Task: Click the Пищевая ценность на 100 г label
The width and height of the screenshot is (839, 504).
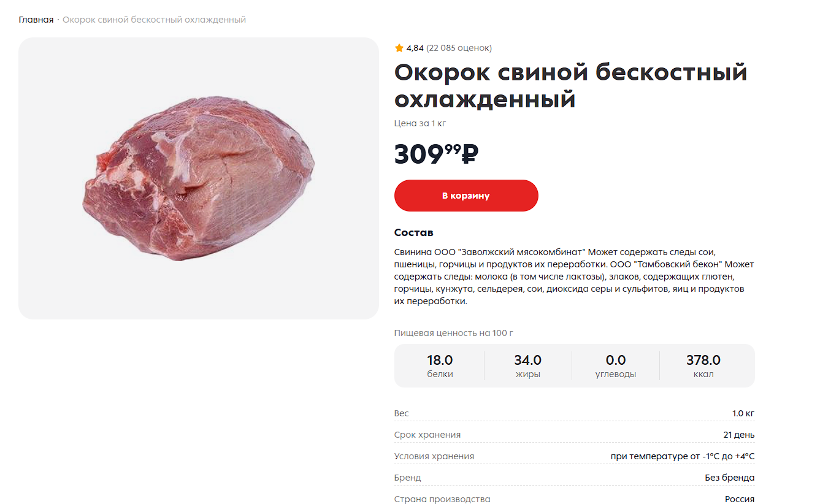Action: pyautogui.click(x=453, y=333)
